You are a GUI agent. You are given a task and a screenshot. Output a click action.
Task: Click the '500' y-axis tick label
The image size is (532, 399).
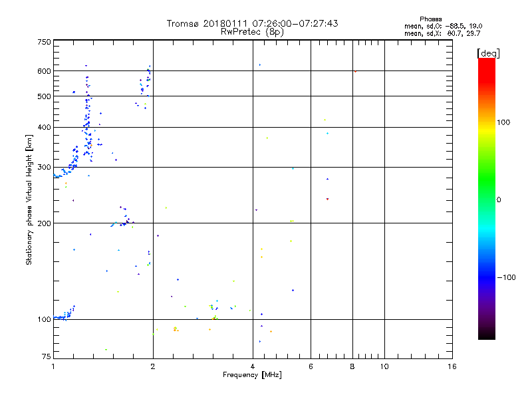(x=44, y=96)
